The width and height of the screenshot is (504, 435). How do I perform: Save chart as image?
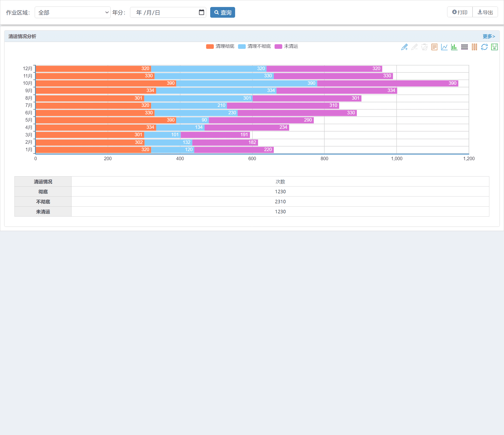point(494,47)
